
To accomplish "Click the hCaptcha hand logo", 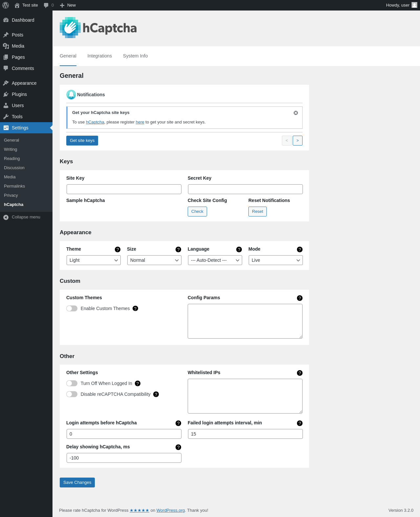I will click(x=70, y=28).
